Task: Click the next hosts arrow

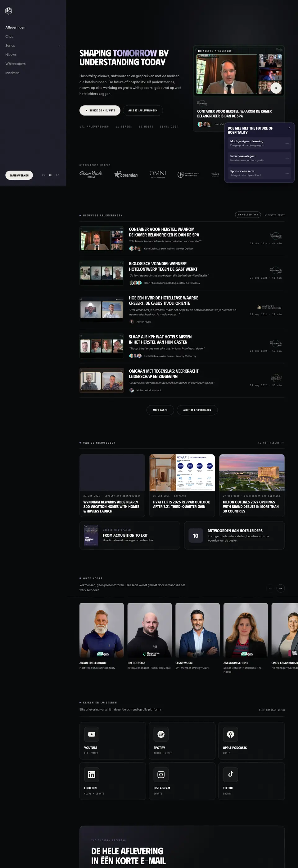Action: 280,588
